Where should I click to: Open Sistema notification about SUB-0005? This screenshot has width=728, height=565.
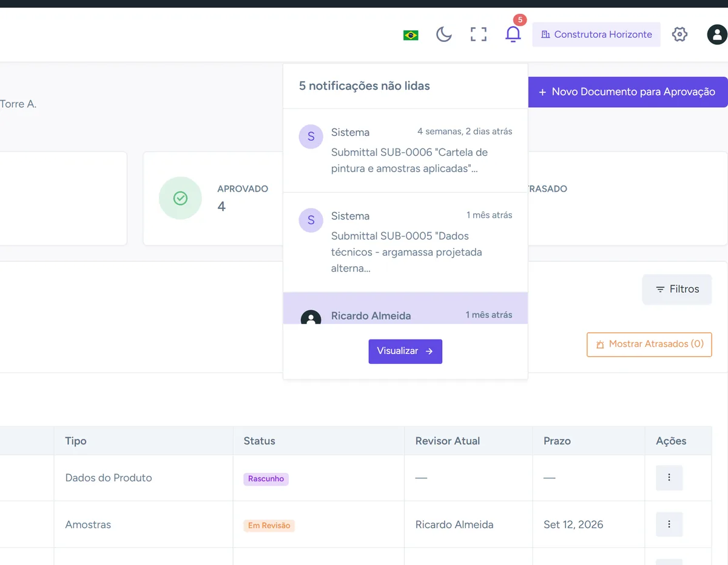(x=405, y=242)
